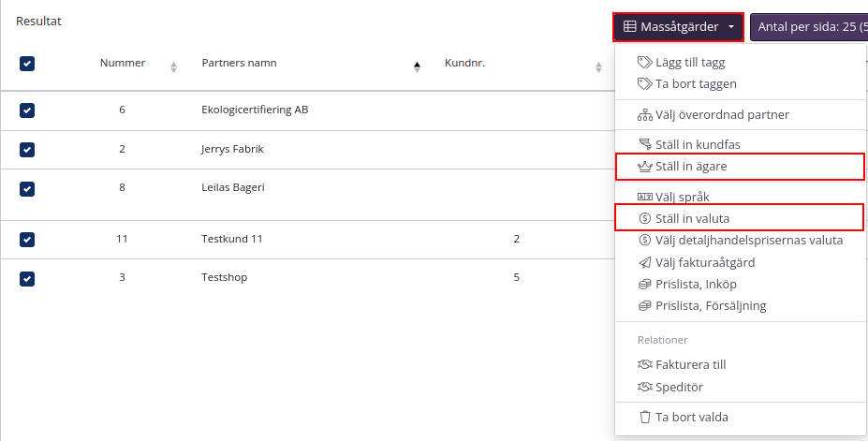Click the paper plane icon for Välj fakturaåtgärd

coord(644,263)
